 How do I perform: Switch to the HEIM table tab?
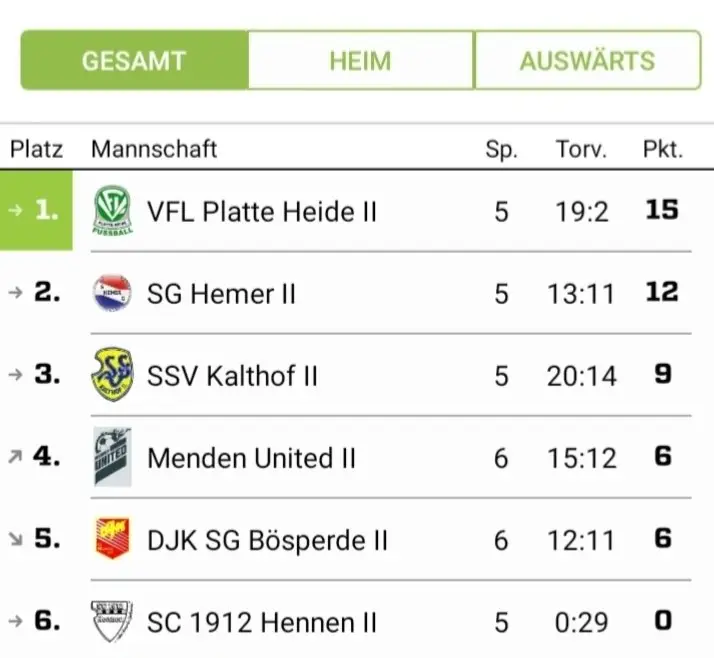360,60
